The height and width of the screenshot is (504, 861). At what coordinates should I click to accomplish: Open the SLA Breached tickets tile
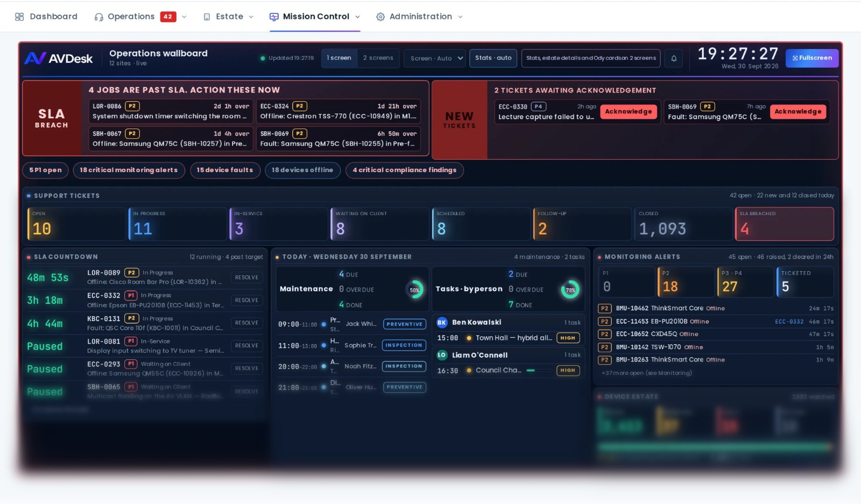(x=785, y=224)
